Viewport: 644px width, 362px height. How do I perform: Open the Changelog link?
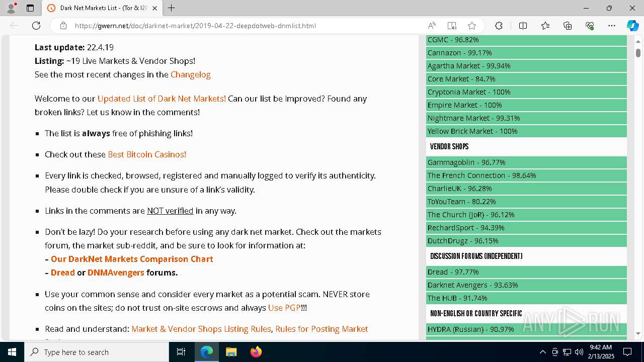[x=190, y=74]
